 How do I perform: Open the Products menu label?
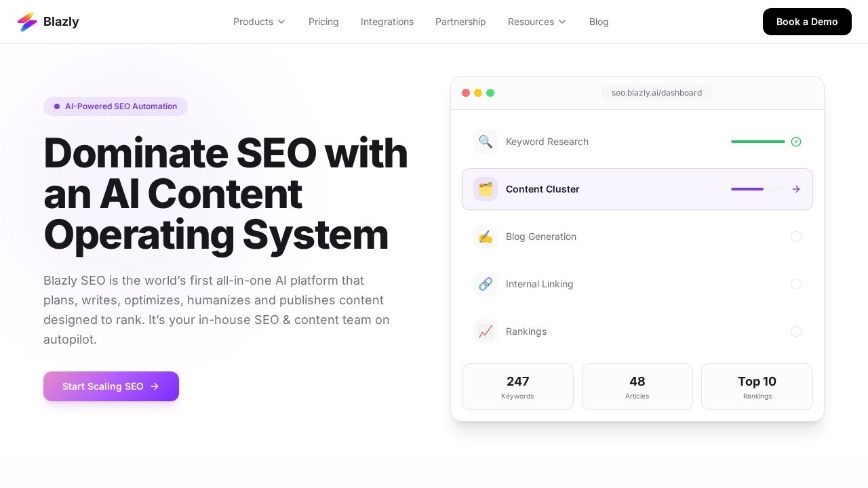(x=253, y=22)
